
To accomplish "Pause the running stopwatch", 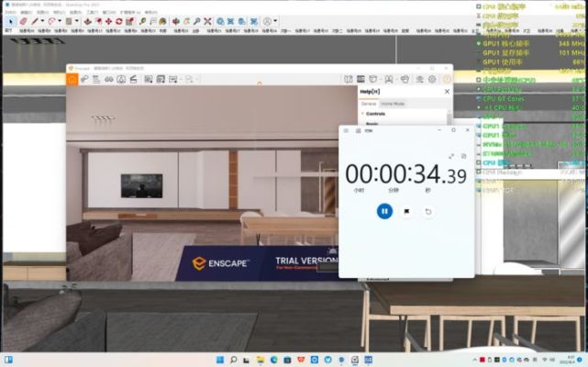I will click(x=384, y=211).
